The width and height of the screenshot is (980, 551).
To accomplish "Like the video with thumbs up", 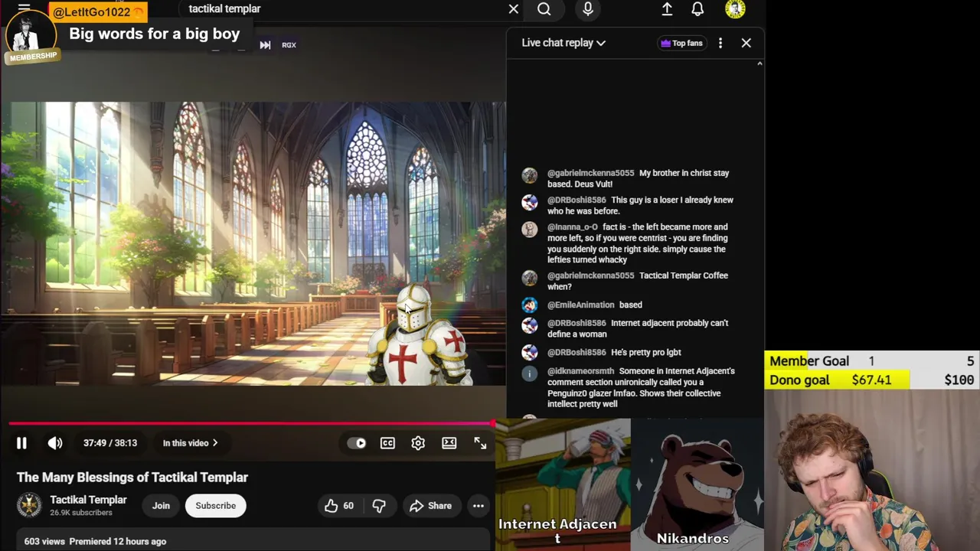I will [338, 506].
